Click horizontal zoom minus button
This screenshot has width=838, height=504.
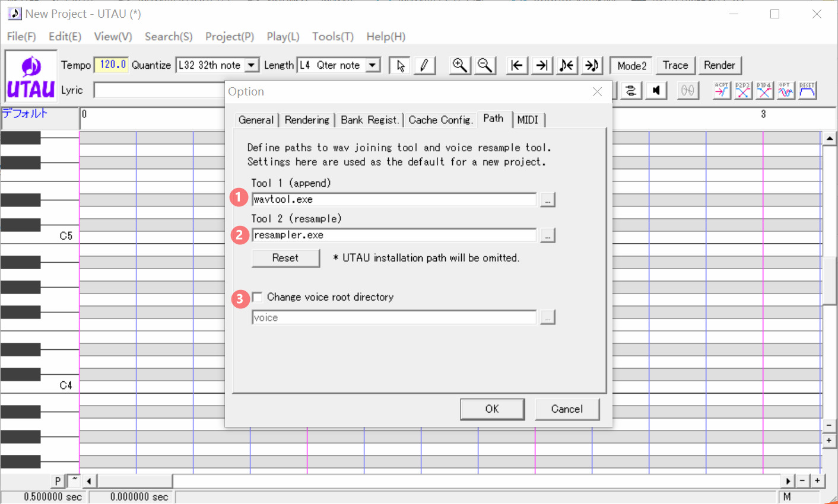pyautogui.click(x=802, y=481)
